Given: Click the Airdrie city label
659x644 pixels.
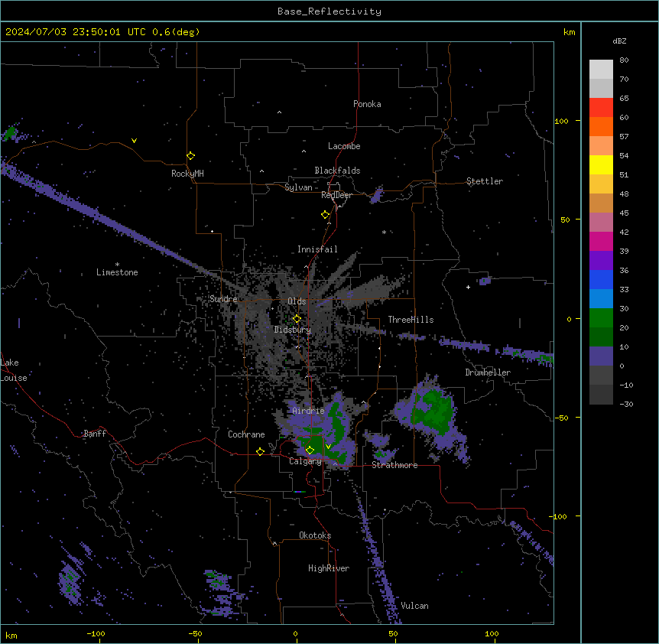Looking at the screenshot, I should [x=308, y=411].
